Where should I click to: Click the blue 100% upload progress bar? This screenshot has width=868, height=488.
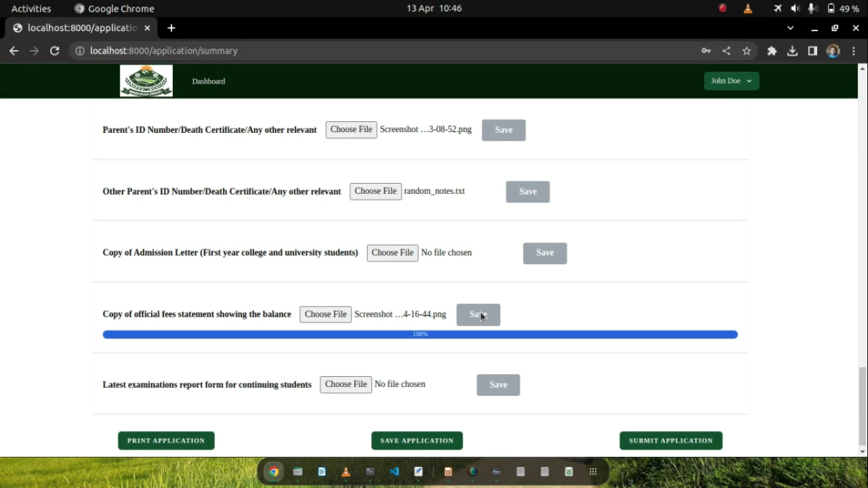point(419,334)
